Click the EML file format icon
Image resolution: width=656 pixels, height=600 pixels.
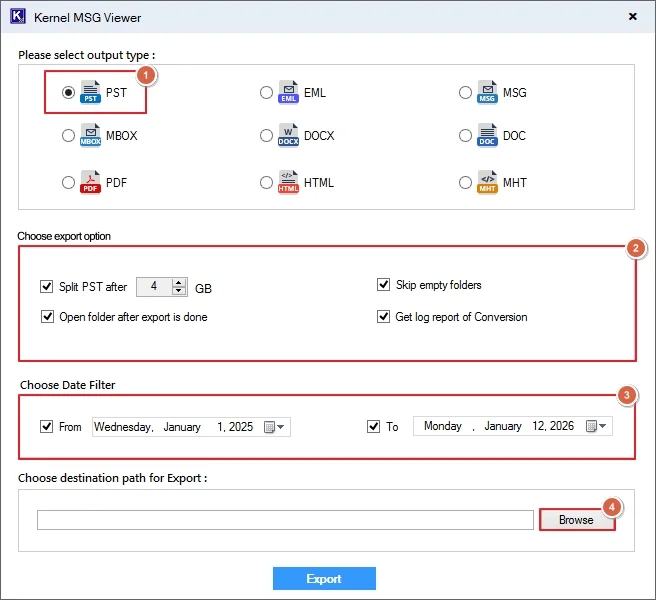tap(288, 92)
